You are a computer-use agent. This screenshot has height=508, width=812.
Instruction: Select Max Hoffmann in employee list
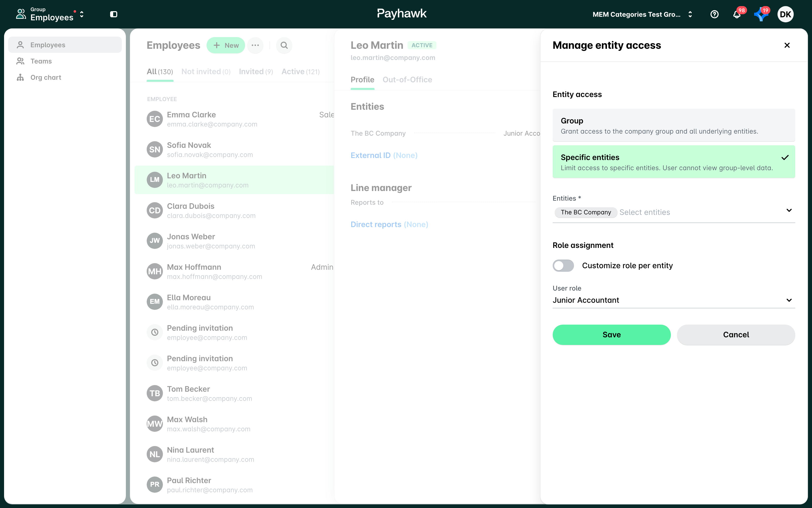(x=234, y=272)
